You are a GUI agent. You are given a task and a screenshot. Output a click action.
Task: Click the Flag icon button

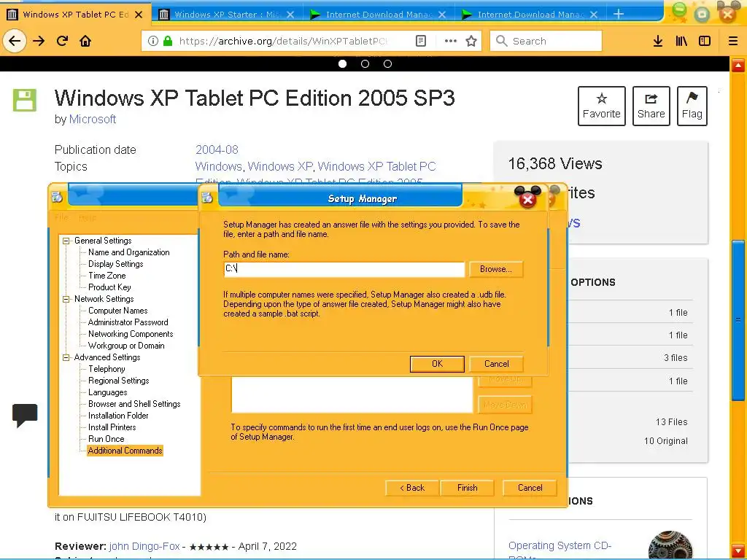pos(692,106)
